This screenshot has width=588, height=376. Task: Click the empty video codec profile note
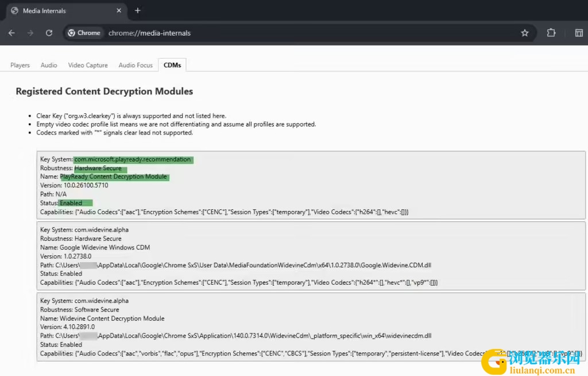(176, 124)
